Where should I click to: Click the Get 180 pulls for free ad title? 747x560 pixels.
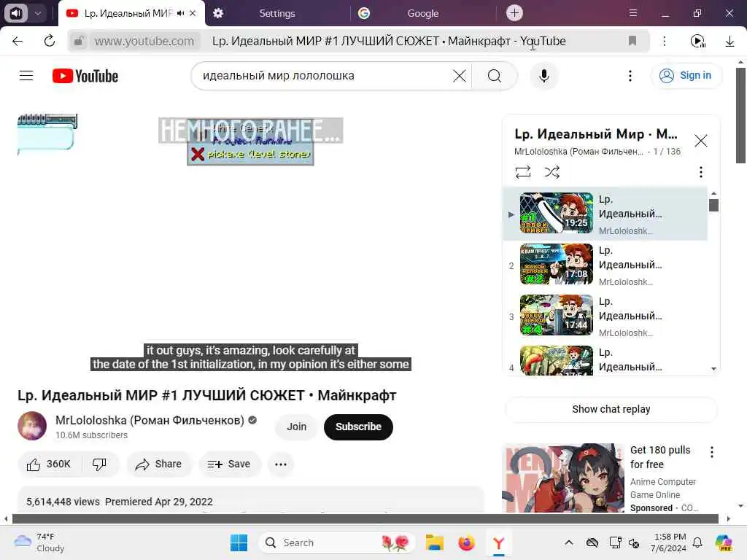point(659,457)
